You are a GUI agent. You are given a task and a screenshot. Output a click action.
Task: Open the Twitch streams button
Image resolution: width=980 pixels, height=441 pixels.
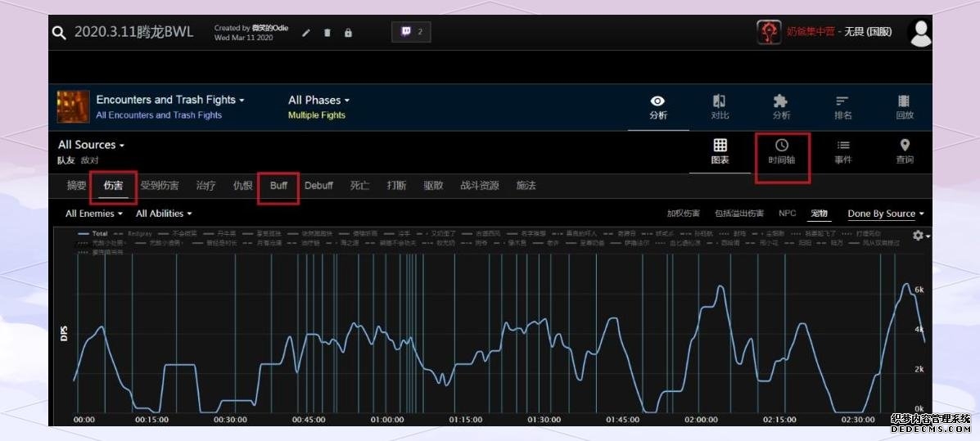[411, 32]
